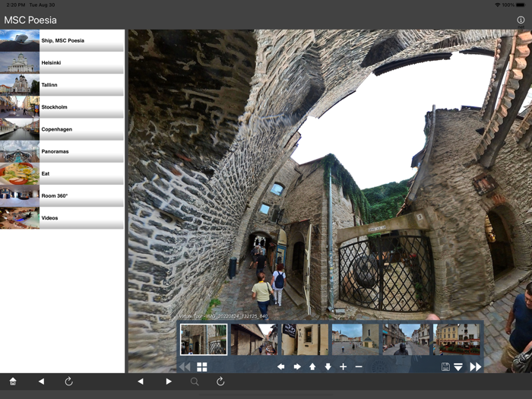Tilt panorama view down with down arrow
The height and width of the screenshot is (399, 532).
pyautogui.click(x=328, y=367)
